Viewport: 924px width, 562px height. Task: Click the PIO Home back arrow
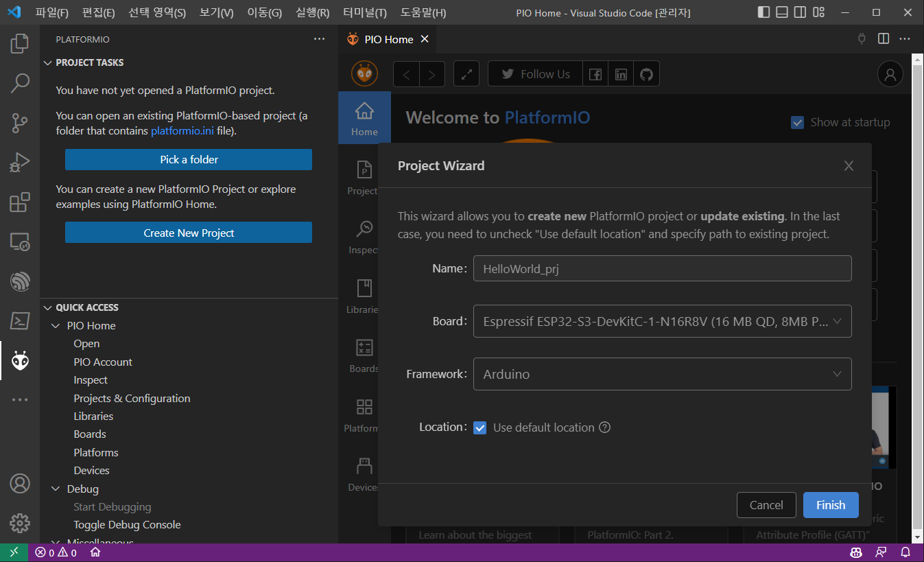[406, 74]
